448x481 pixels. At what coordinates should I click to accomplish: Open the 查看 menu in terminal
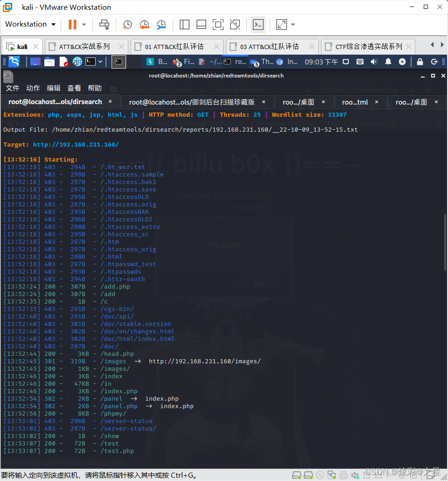(x=74, y=88)
